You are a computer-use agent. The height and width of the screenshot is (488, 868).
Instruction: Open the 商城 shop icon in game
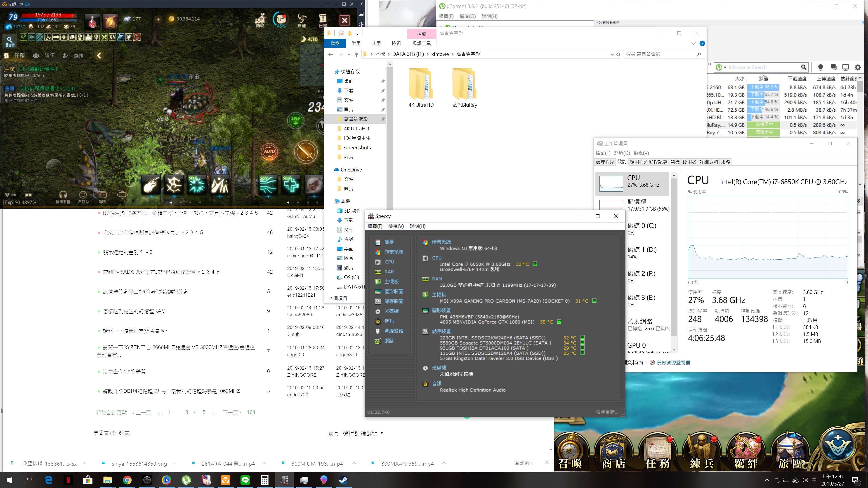[260, 20]
